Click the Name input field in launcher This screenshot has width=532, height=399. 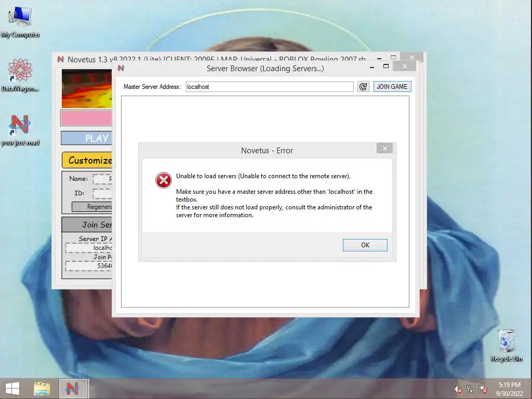[x=102, y=179]
